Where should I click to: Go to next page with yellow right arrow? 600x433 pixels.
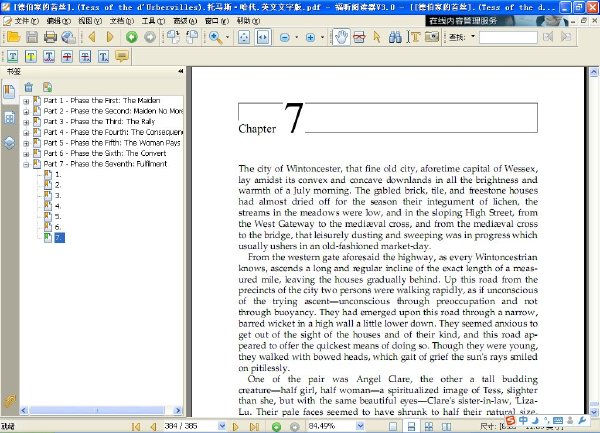click(110, 37)
